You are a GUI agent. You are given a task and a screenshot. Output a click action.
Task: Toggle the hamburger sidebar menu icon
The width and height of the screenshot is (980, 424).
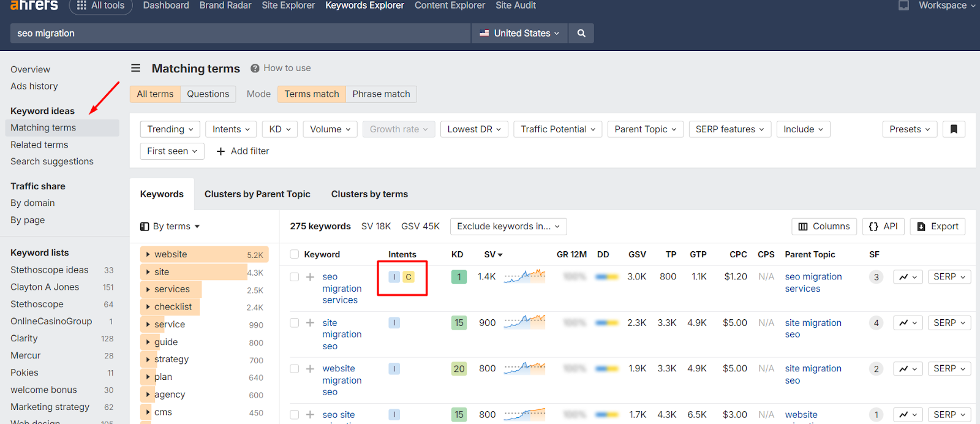tap(136, 68)
